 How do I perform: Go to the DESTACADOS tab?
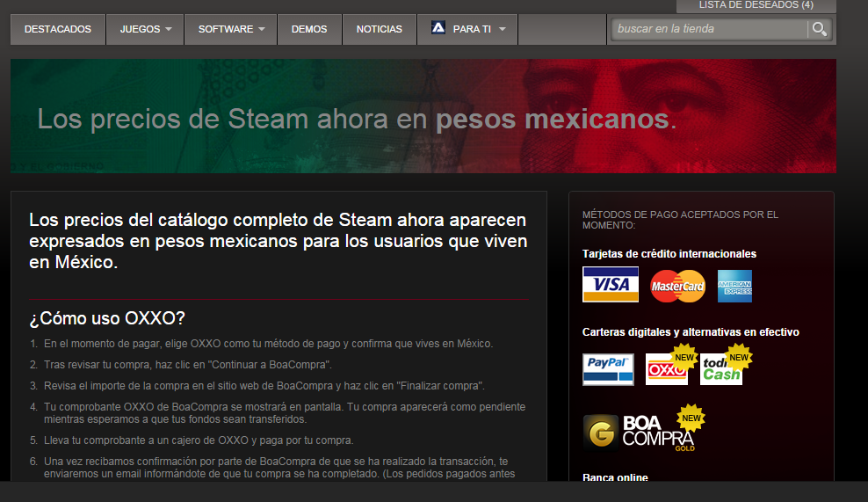click(x=58, y=29)
